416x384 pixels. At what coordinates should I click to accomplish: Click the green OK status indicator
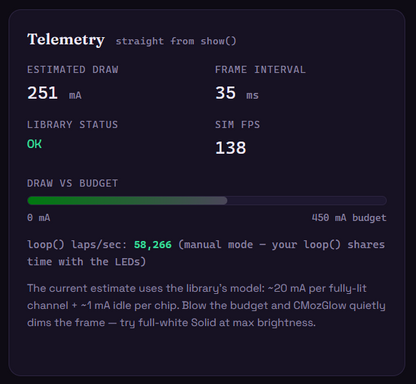click(34, 144)
